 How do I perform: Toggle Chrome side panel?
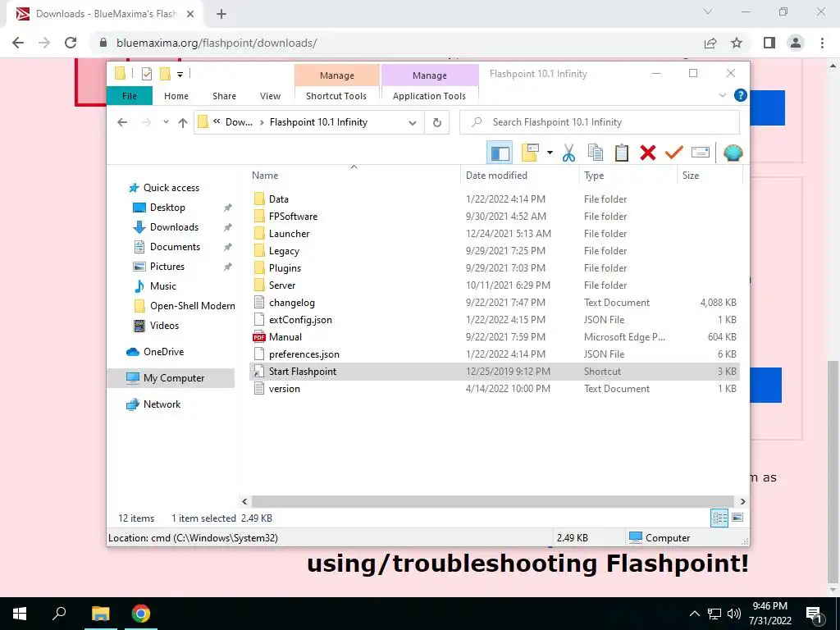(769, 43)
